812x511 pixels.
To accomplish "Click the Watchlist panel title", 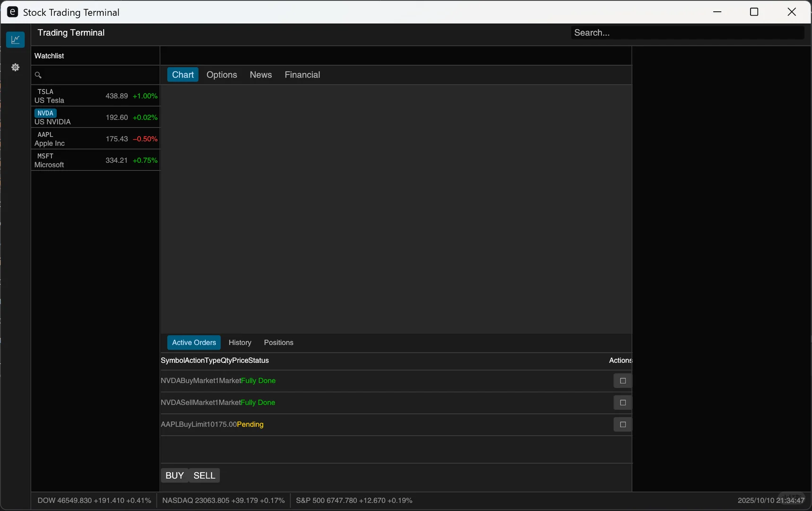I will (x=49, y=56).
